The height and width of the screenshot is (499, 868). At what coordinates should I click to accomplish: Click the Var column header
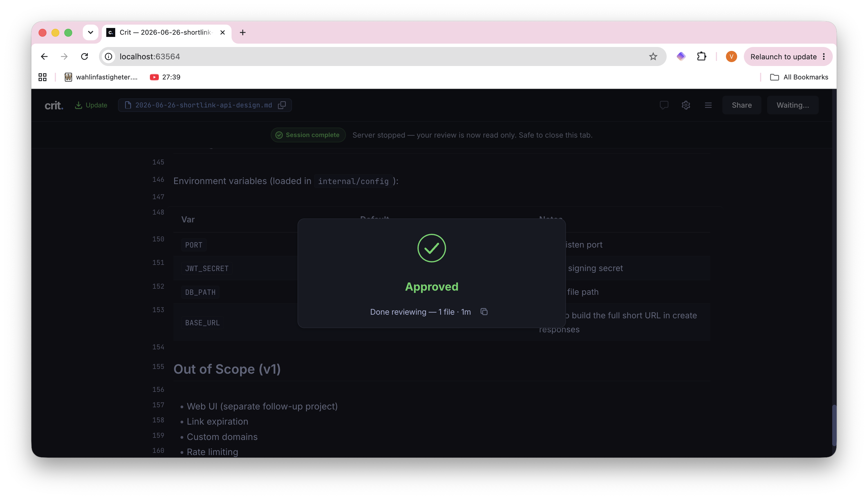point(188,219)
